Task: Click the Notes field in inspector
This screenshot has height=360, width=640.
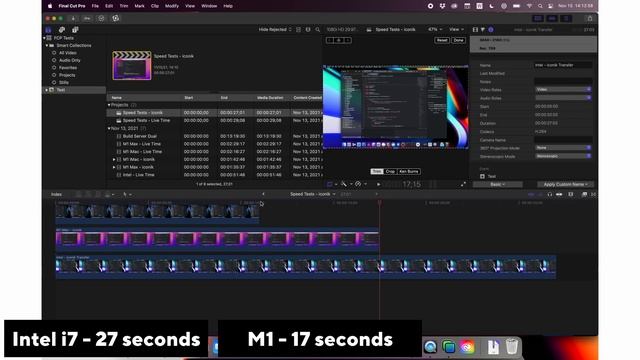Action: coord(563,82)
